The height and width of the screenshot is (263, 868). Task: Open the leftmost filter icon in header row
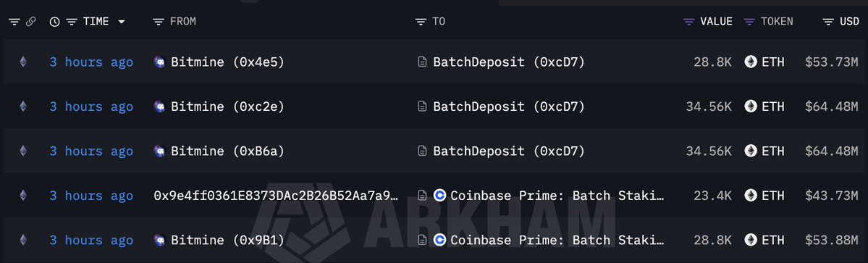14,22
